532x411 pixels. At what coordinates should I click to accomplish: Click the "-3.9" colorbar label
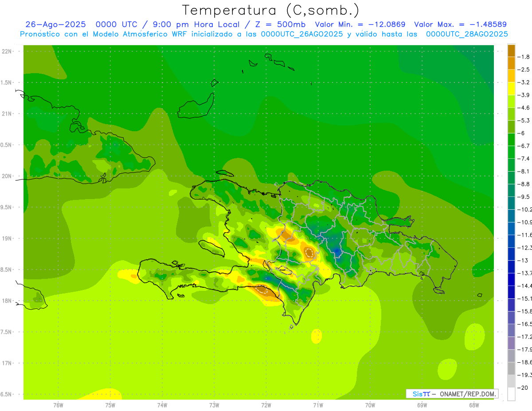coord(524,95)
